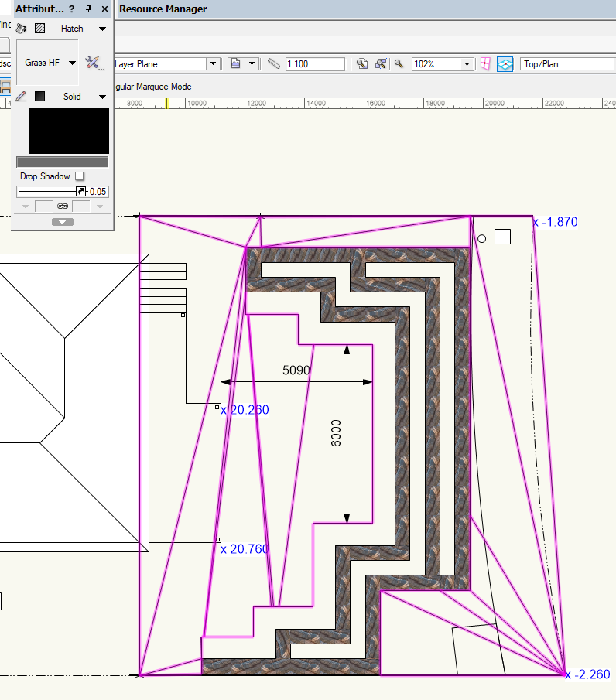Click the pink working plane view icon
This screenshot has width=616, height=700.
486,64
